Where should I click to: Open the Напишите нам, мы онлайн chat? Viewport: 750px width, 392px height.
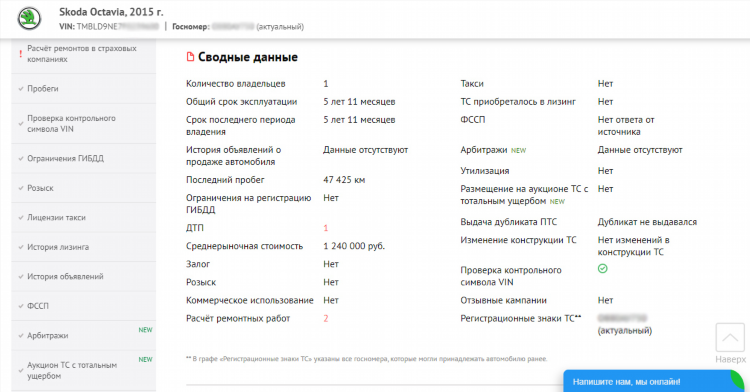point(654,381)
